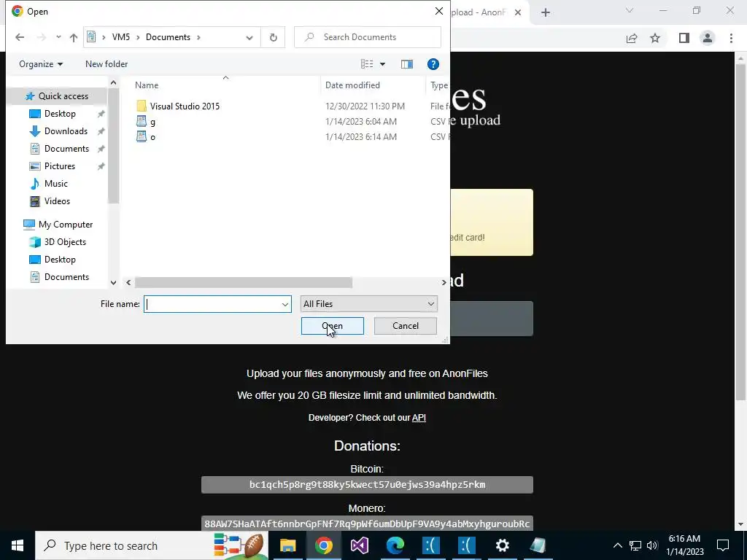
Task: Click the Open button
Action: coord(332,326)
